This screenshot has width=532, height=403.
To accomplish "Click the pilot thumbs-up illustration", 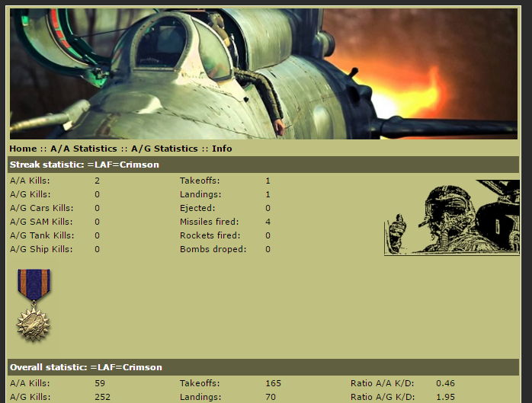I will pos(451,217).
